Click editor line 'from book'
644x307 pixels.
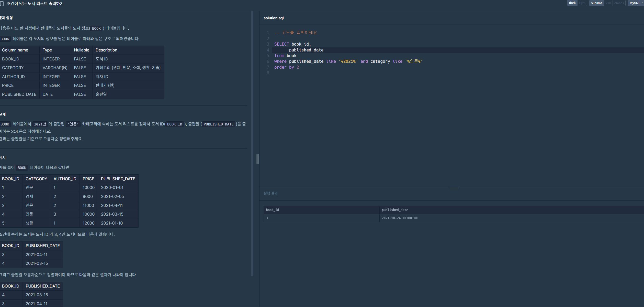point(285,56)
